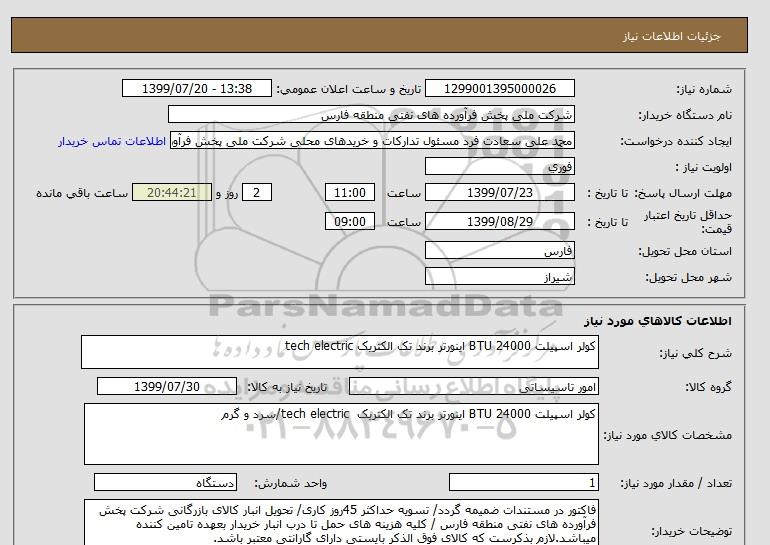
Task: Click the section heading اطلاعات کالاهای مورد نیاز
Action: [658, 321]
